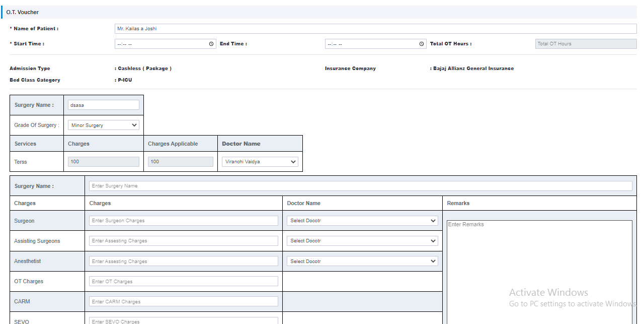644x324 pixels.
Task: Expand the Grade Of Surgery dropdown
Action: click(104, 125)
